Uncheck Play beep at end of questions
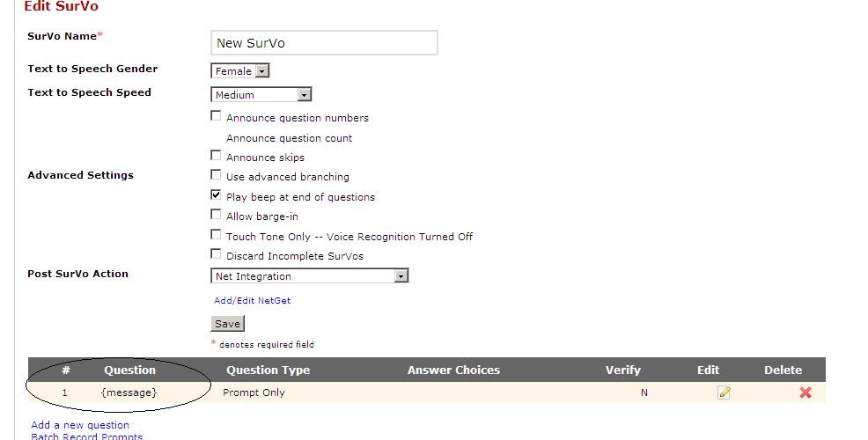The image size is (868, 440). [217, 195]
